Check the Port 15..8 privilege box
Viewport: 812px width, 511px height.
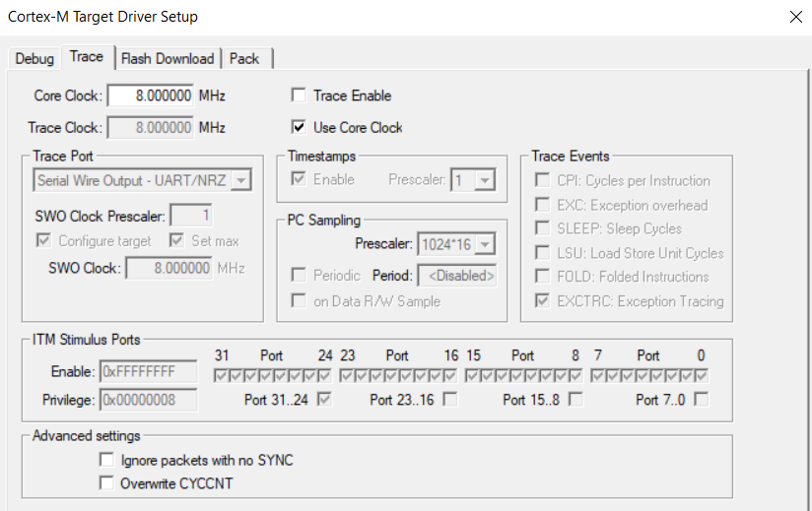pyautogui.click(x=576, y=399)
